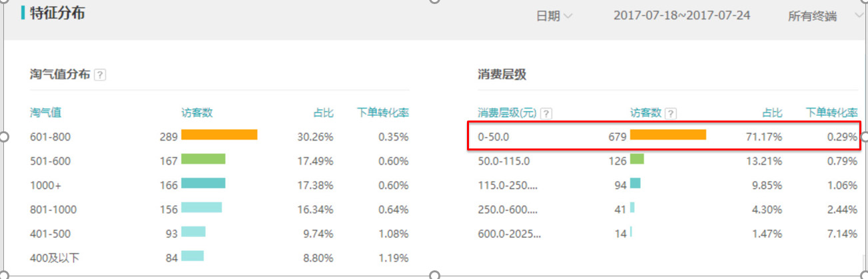
Task: Click percentage value 17.49%
Action: 315,161
